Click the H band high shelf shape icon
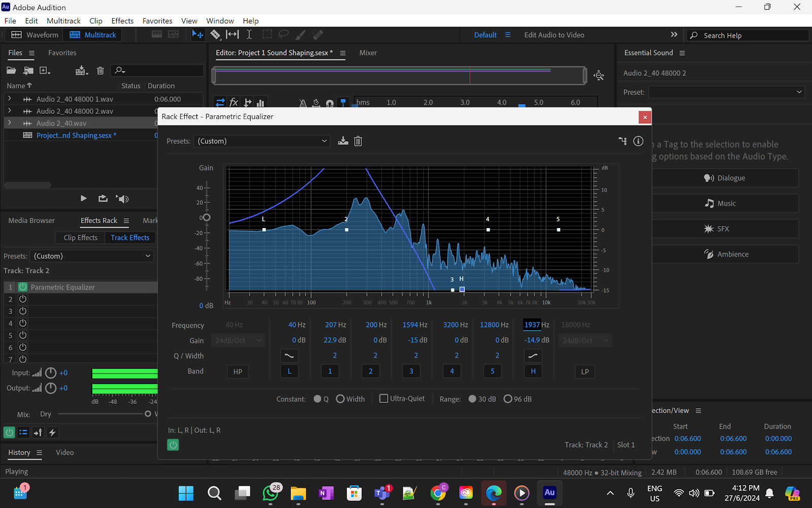This screenshot has height=508, width=812. pyautogui.click(x=533, y=356)
